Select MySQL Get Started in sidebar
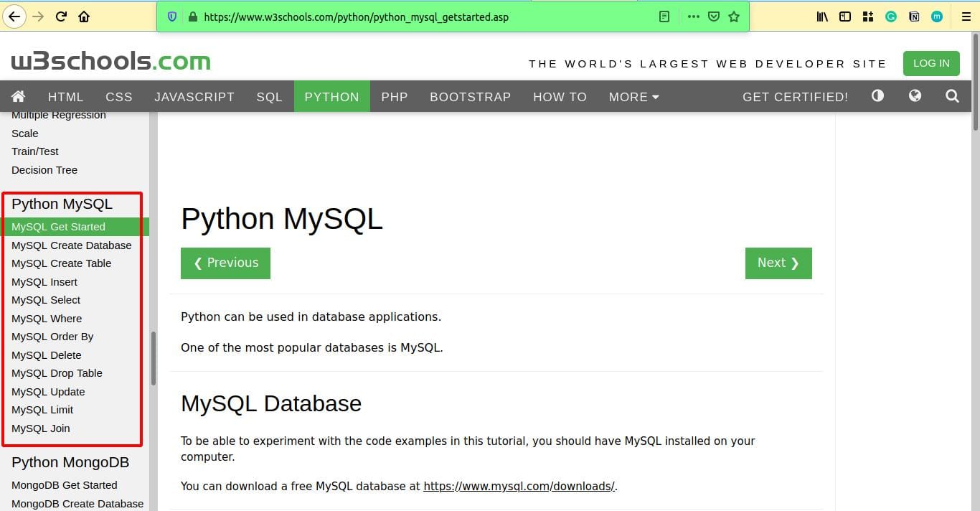Image resolution: width=980 pixels, height=511 pixels. (75, 227)
